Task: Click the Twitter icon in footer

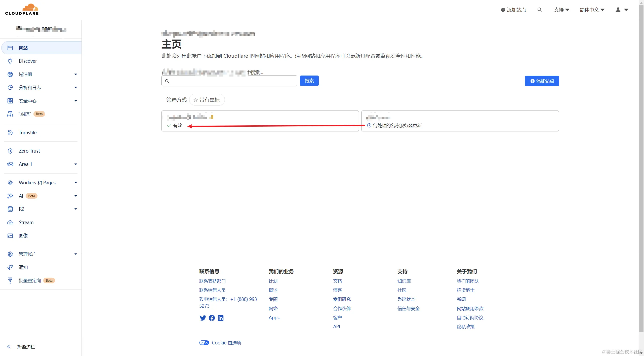Action: [x=203, y=318]
